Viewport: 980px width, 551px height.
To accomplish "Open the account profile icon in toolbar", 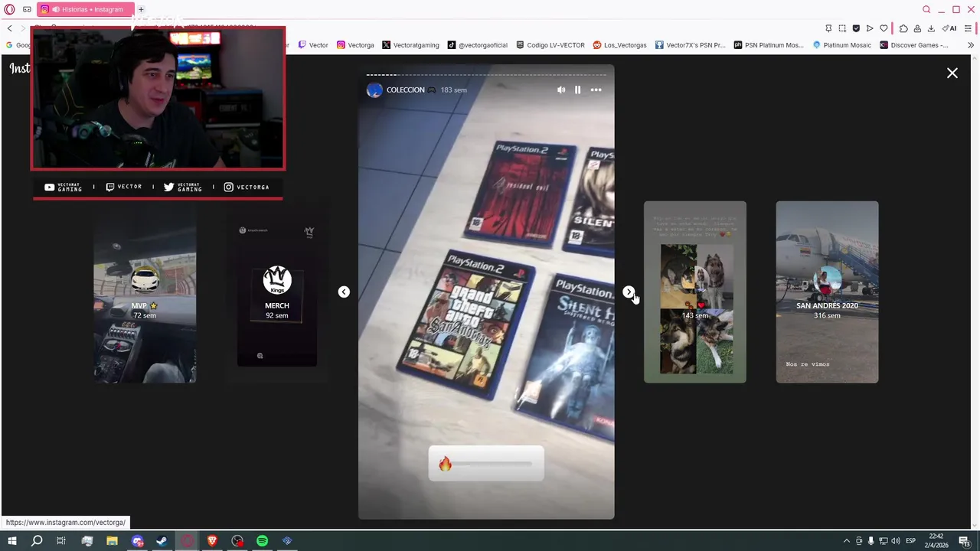I will [x=917, y=28].
